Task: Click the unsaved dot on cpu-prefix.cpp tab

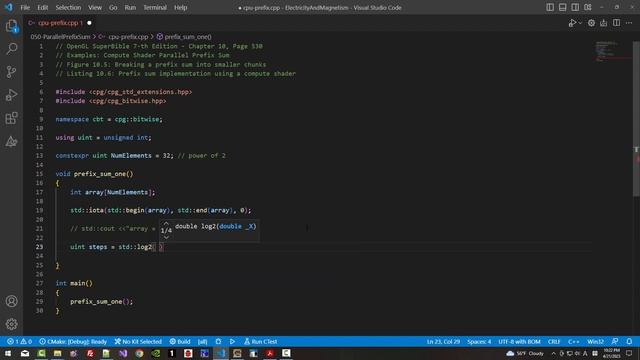Action: 89,23
